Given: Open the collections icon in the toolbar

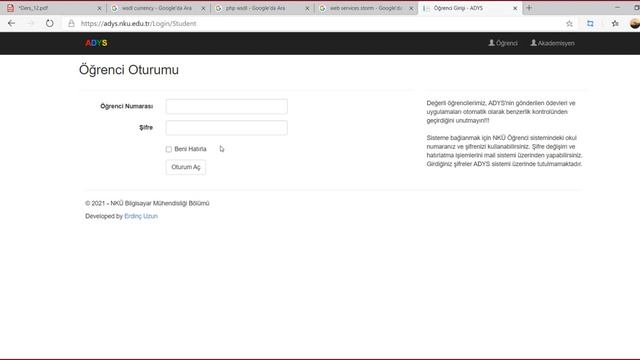Looking at the screenshot, I should click(x=590, y=24).
